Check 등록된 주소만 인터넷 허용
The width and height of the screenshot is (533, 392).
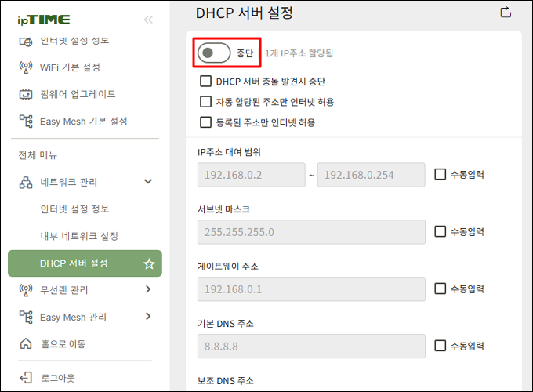205,122
